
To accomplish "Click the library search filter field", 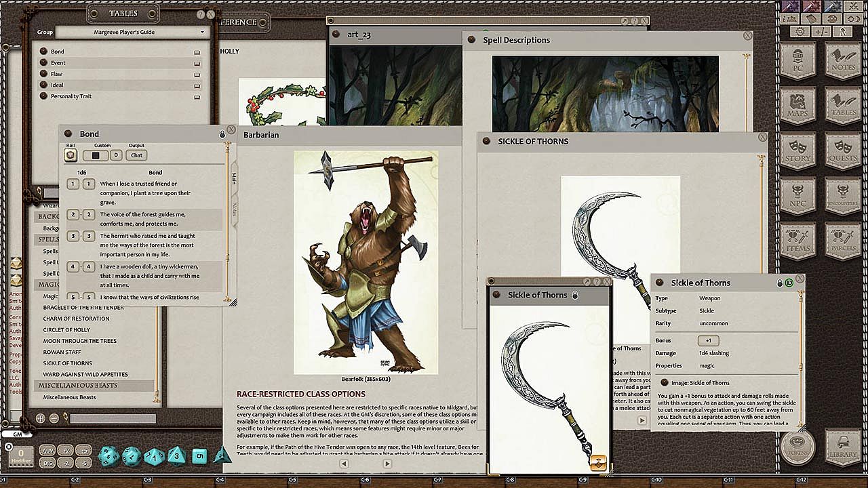I will [113, 419].
